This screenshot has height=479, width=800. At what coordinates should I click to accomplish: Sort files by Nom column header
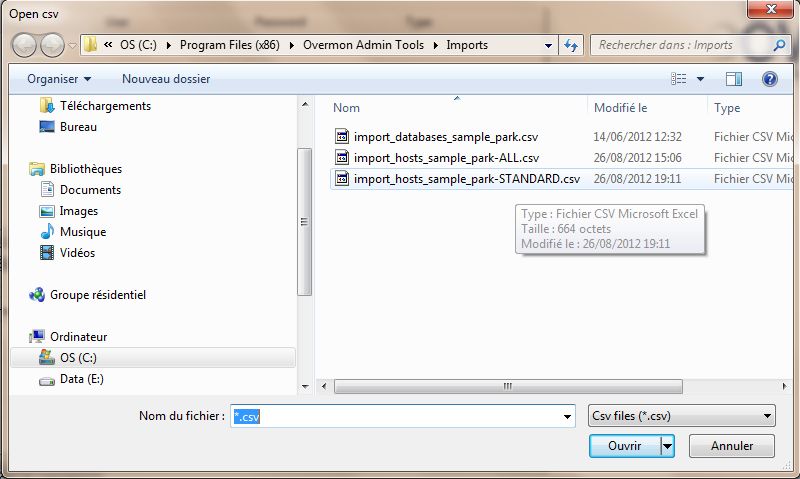tap(346, 108)
